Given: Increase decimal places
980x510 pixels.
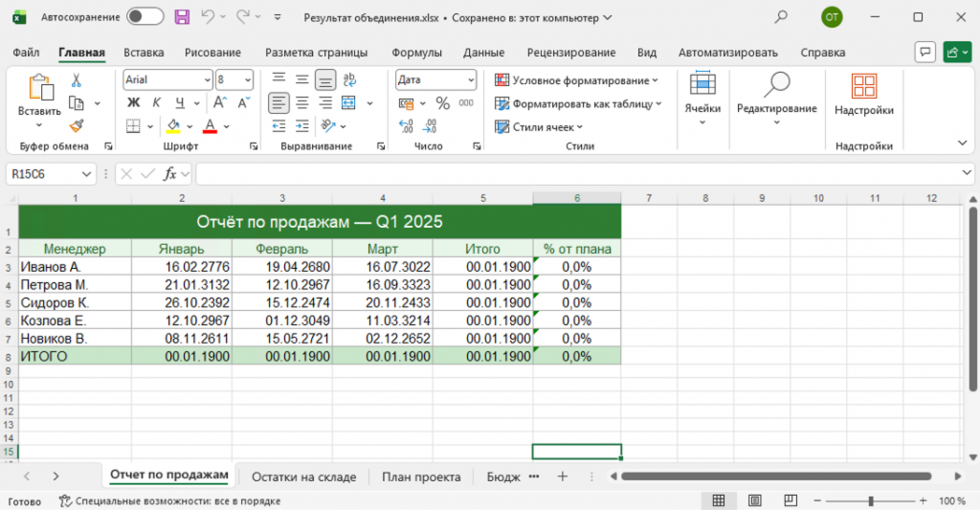Looking at the screenshot, I should 406,126.
